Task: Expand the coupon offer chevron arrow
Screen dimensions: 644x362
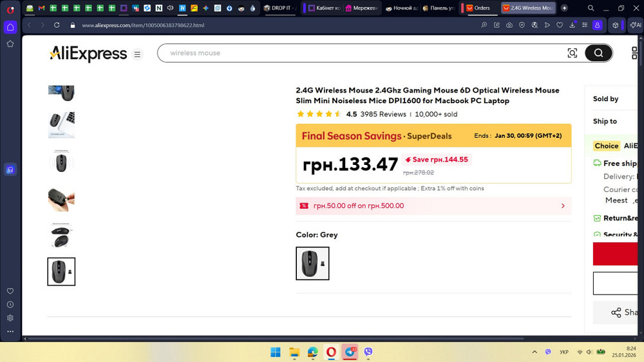Action: pyautogui.click(x=563, y=206)
